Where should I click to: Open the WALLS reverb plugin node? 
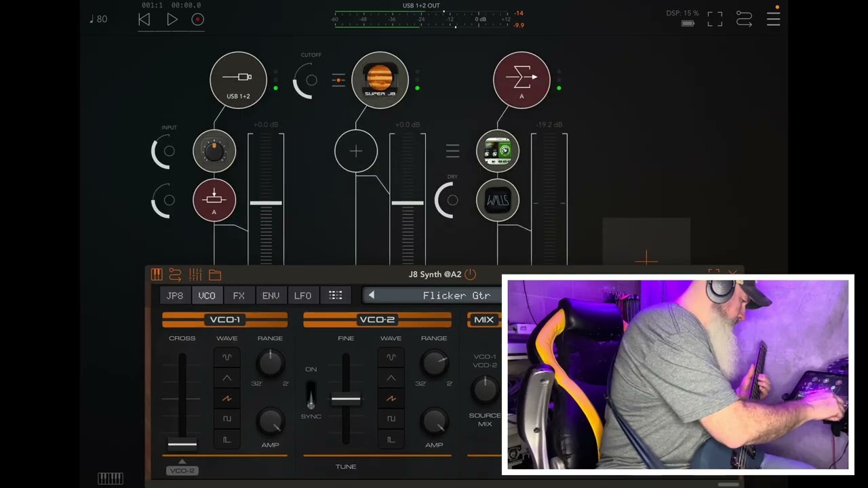[498, 200]
